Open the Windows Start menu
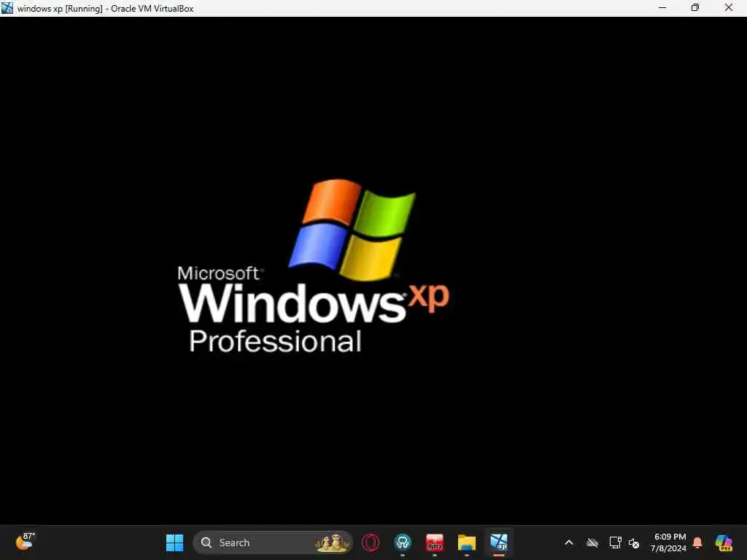 [174, 542]
